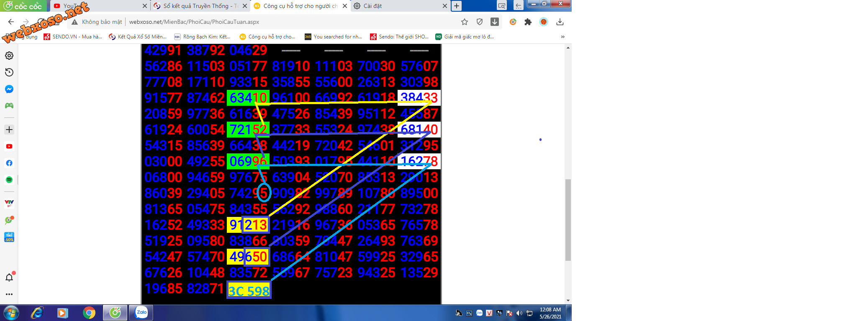Open Rồng Bạch Kim bookmark
This screenshot has width=868, height=321.
[x=203, y=37]
